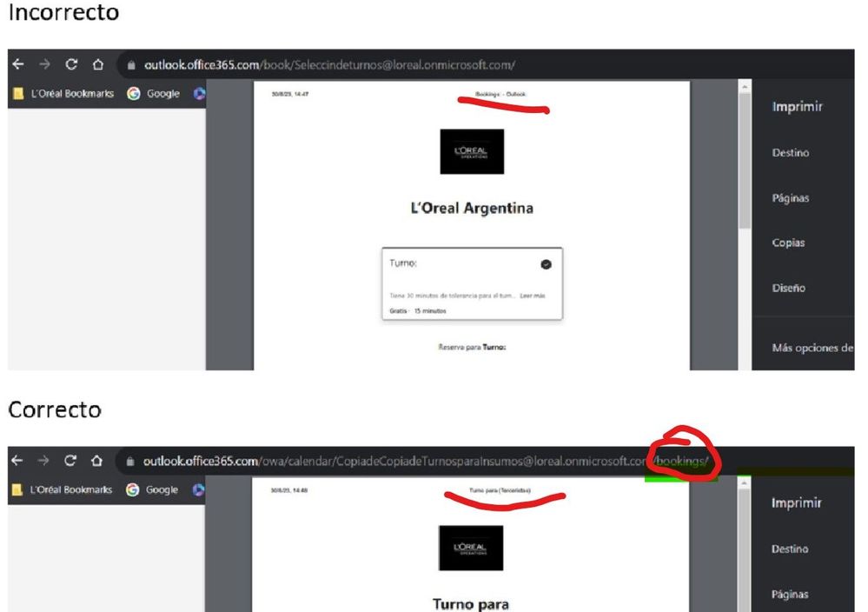
Task: Open Google bookmark in the Correcto browser
Action: [152, 490]
